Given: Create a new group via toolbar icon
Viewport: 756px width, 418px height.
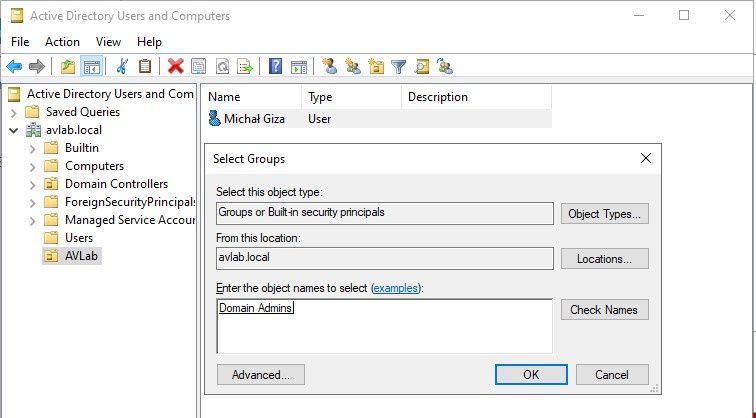Looking at the screenshot, I should (x=353, y=66).
